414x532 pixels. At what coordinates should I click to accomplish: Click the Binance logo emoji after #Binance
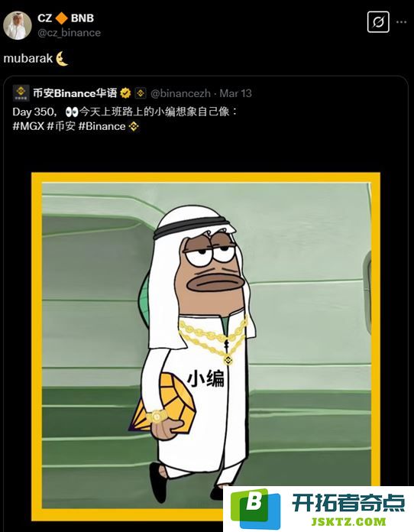coord(134,126)
